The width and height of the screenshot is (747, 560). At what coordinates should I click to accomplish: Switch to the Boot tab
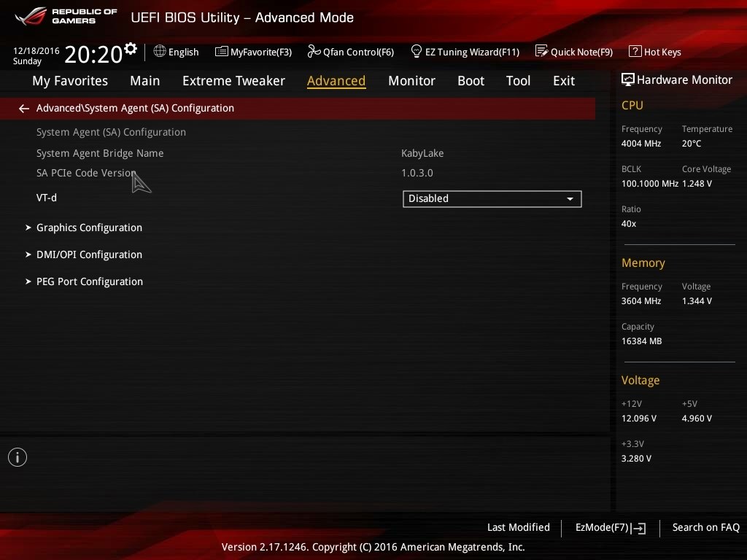[471, 81]
